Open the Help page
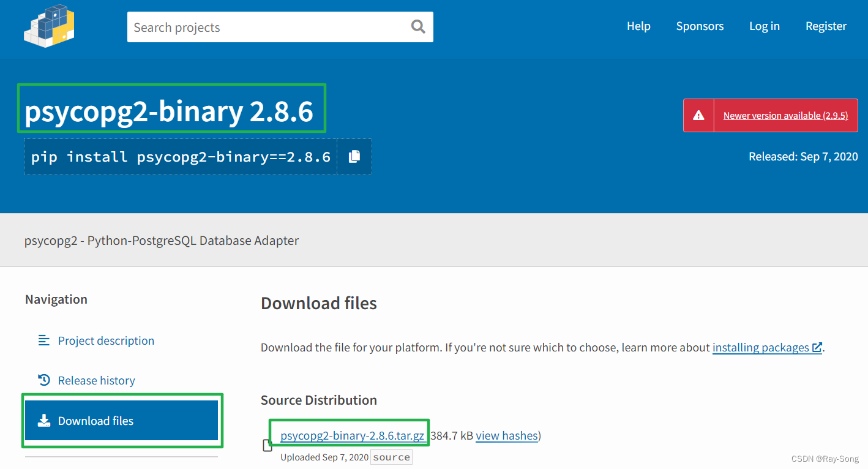Viewport: 868px width, 469px height. (x=638, y=26)
